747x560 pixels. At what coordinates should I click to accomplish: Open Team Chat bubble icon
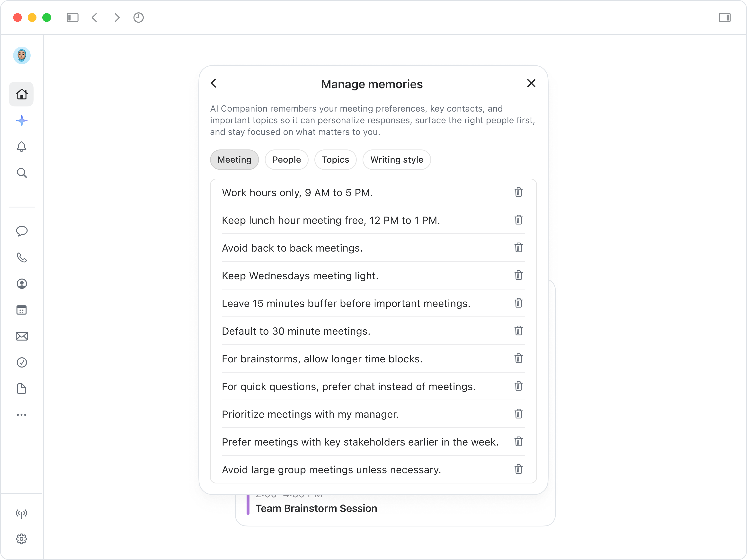[22, 231]
